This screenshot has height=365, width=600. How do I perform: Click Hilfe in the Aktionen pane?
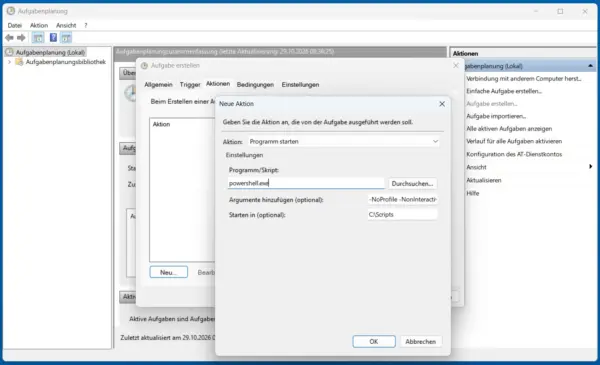point(473,193)
